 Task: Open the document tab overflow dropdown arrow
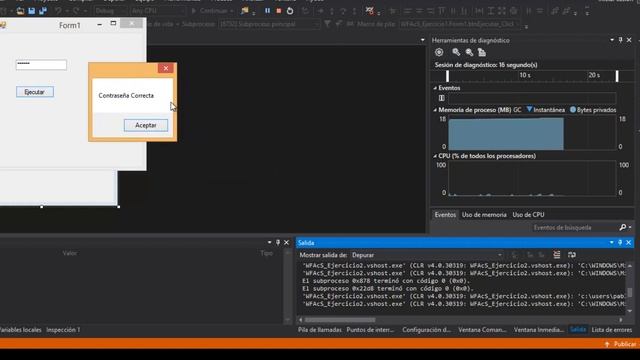point(422,40)
